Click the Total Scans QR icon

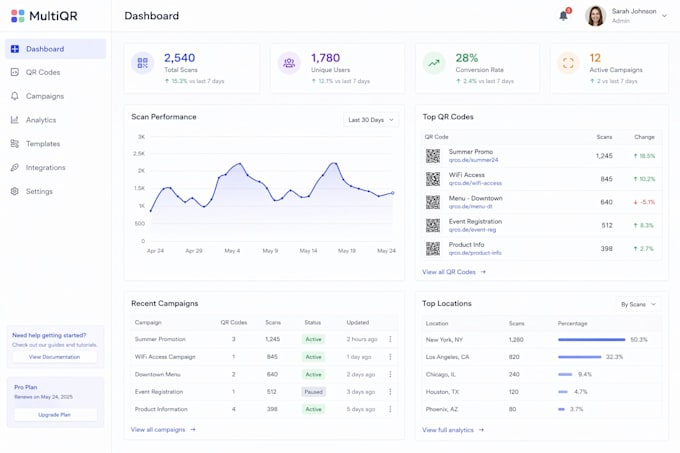[143, 63]
